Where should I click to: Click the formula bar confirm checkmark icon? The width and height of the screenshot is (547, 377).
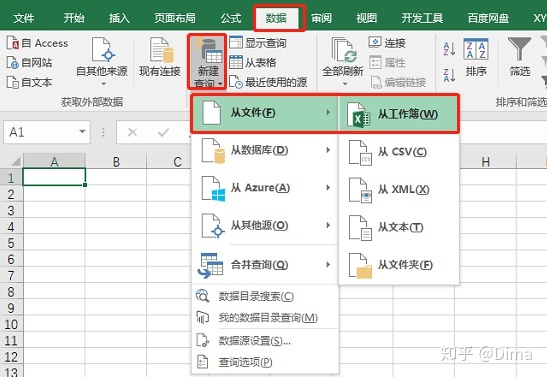click(163, 132)
